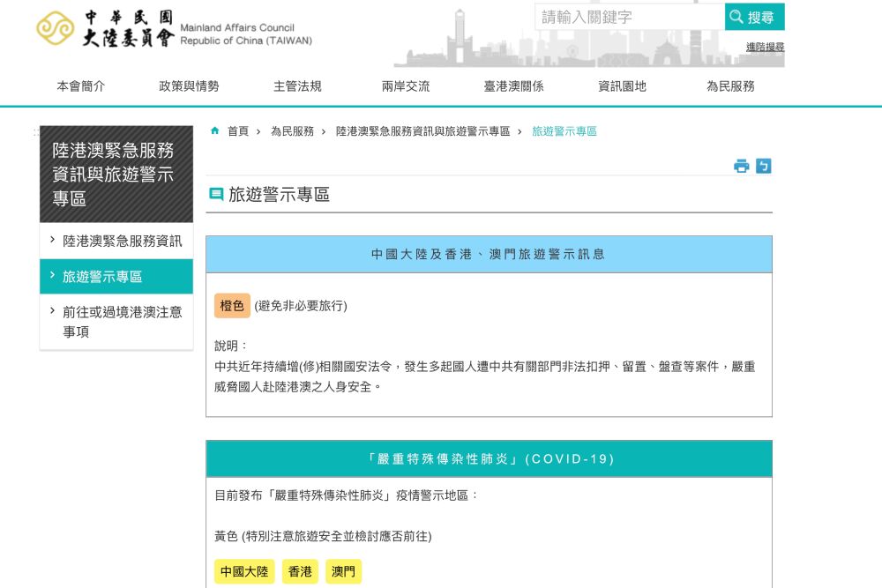
Task: Click the (避免非必要旅行) text
Action: tap(301, 306)
